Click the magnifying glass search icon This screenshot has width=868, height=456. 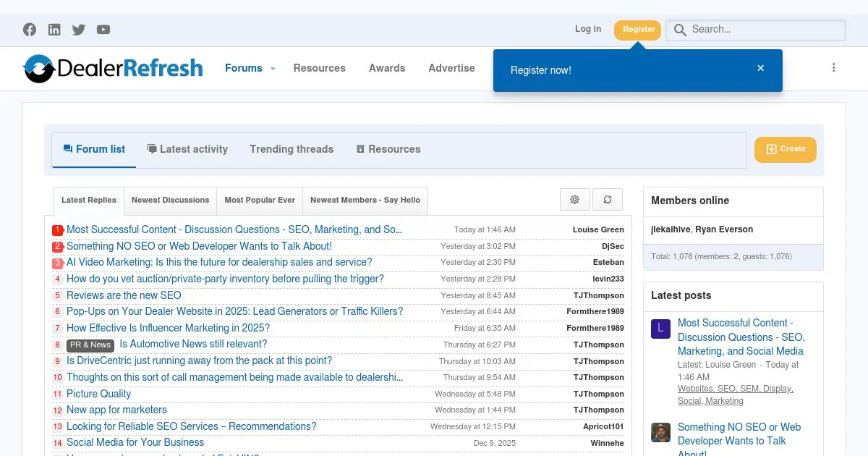coord(680,30)
